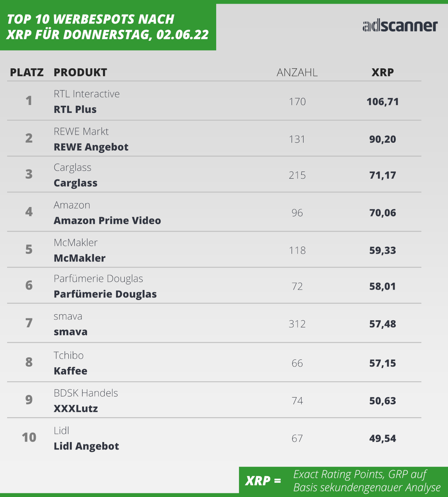Click smava spot count 312
448x497 pixels.
[x=297, y=324]
